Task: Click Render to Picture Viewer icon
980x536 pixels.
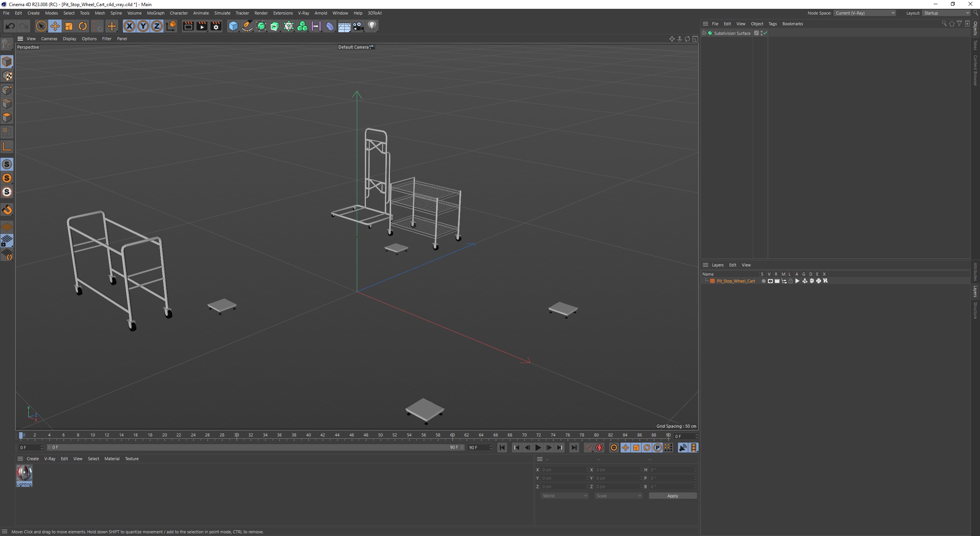Action: click(202, 26)
